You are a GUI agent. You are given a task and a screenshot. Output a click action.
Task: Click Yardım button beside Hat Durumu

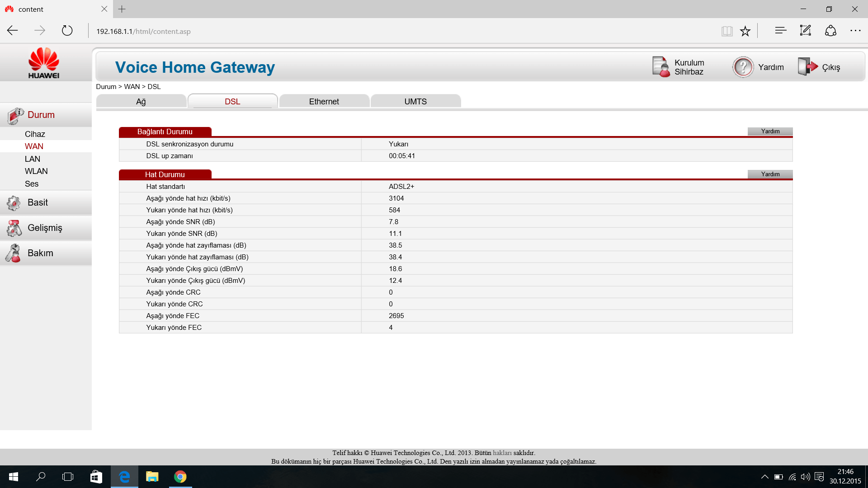(x=770, y=174)
